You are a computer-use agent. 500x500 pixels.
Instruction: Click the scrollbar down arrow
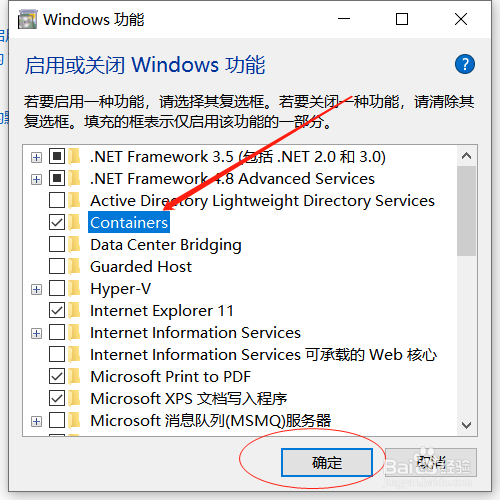466,425
